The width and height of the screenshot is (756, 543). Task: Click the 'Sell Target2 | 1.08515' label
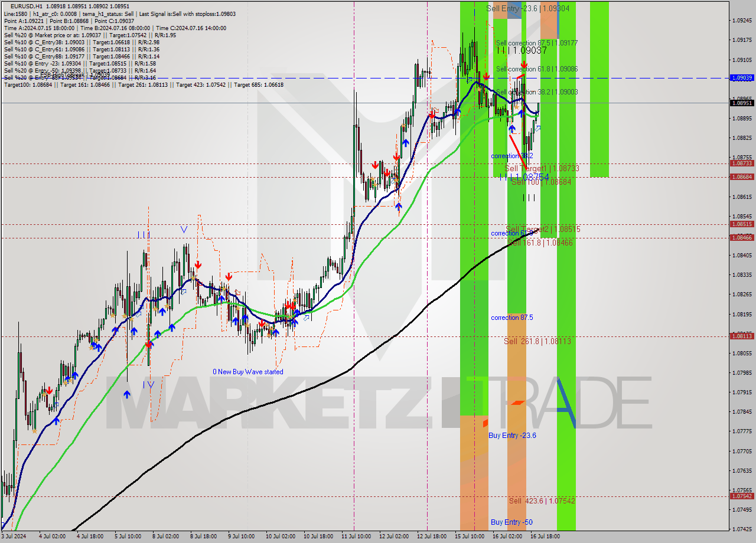[543, 229]
